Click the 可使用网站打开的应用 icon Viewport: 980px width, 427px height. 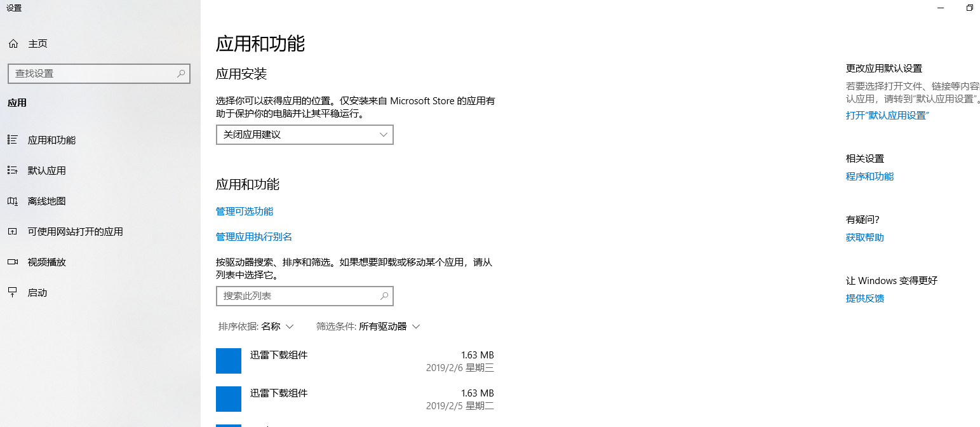(x=12, y=231)
